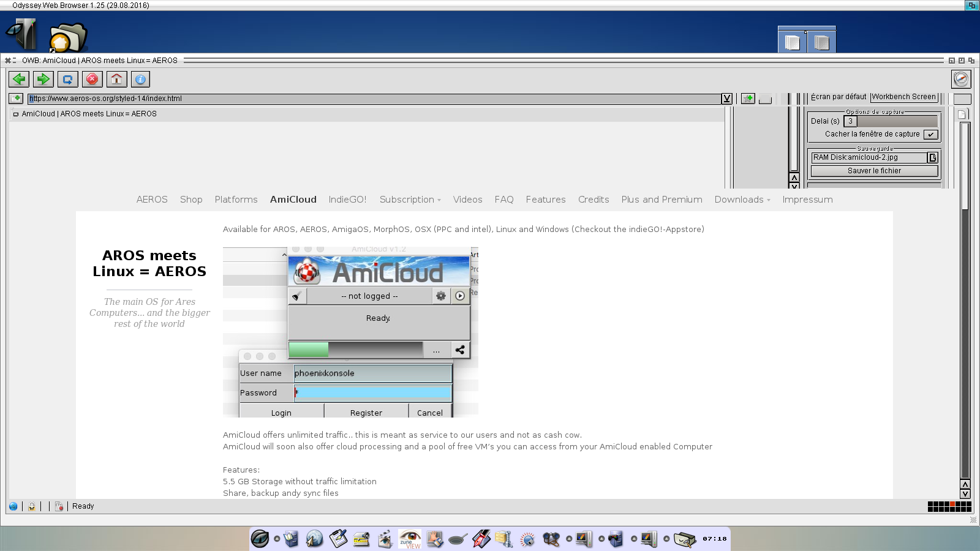
Task: Click the add-tab icon left of URL field
Action: 16,99
